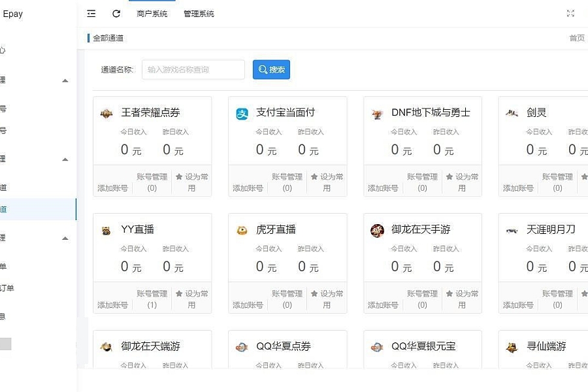Go to 首页 via breadcrumb link
The height and width of the screenshot is (392, 588).
click(x=577, y=38)
